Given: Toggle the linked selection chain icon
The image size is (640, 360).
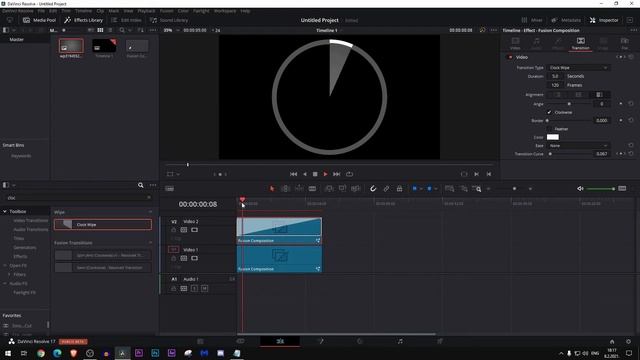Looking at the screenshot, I should (x=386, y=188).
